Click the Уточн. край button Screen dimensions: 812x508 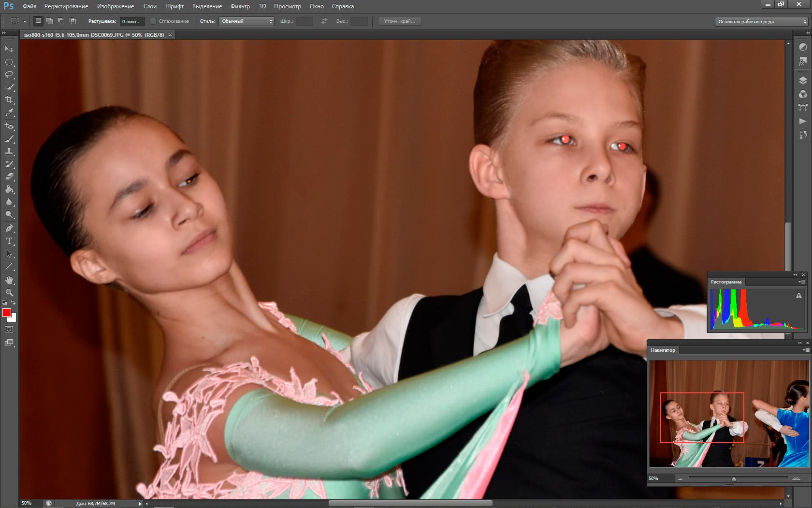tap(399, 21)
